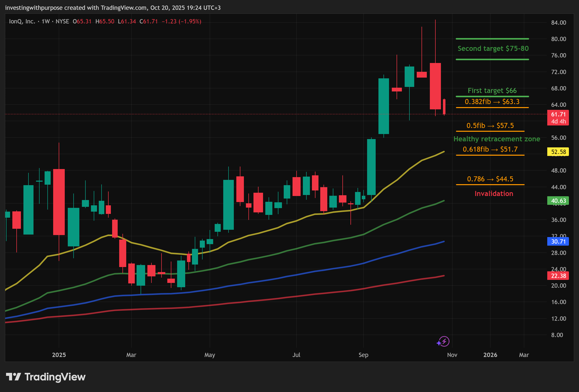Screen dimensions: 579x392
Task: Click the 2025 label on time axis
Action: [59, 355]
